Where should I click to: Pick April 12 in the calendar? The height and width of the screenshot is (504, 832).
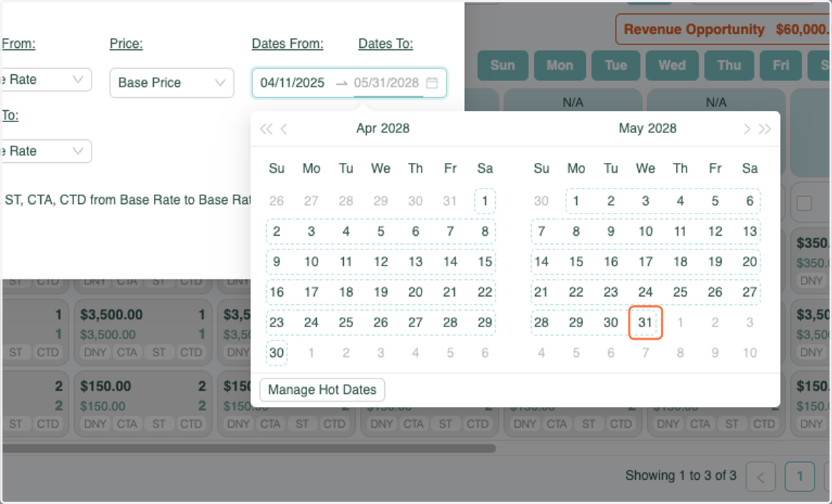381,262
